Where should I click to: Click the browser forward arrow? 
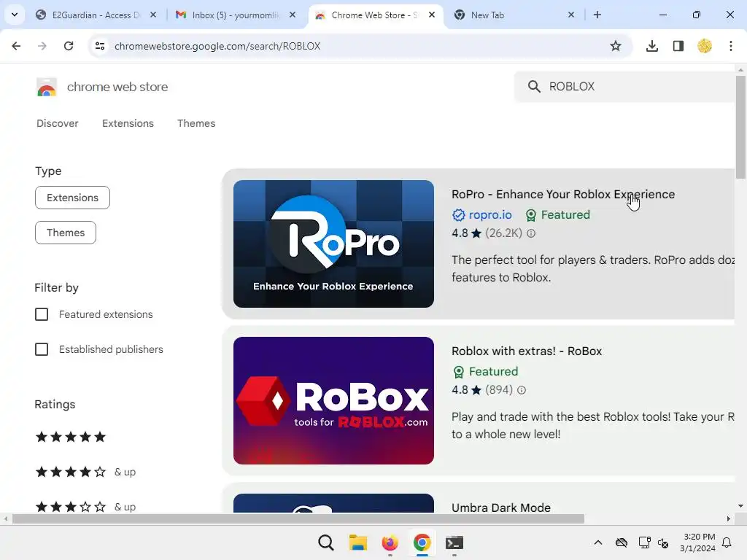pyautogui.click(x=42, y=46)
